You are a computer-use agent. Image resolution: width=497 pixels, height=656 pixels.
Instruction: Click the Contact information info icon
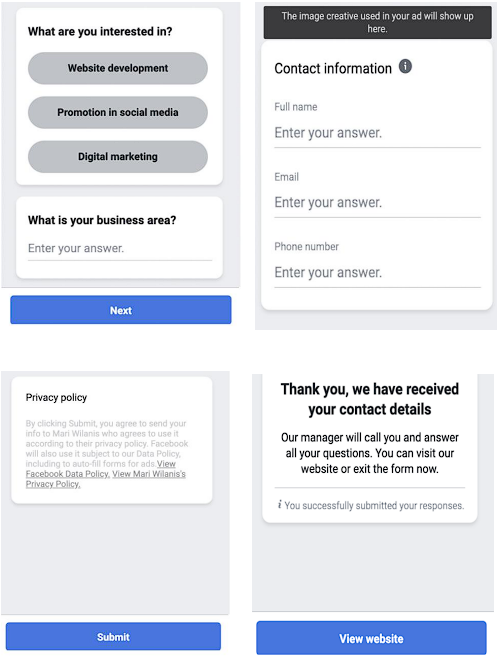coord(405,66)
